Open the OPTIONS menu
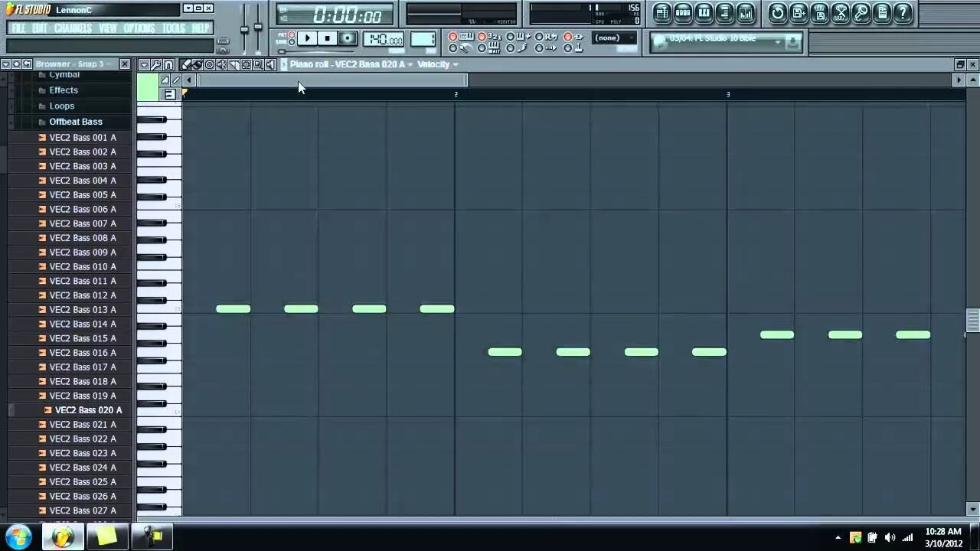Image resolution: width=980 pixels, height=551 pixels. (139, 28)
